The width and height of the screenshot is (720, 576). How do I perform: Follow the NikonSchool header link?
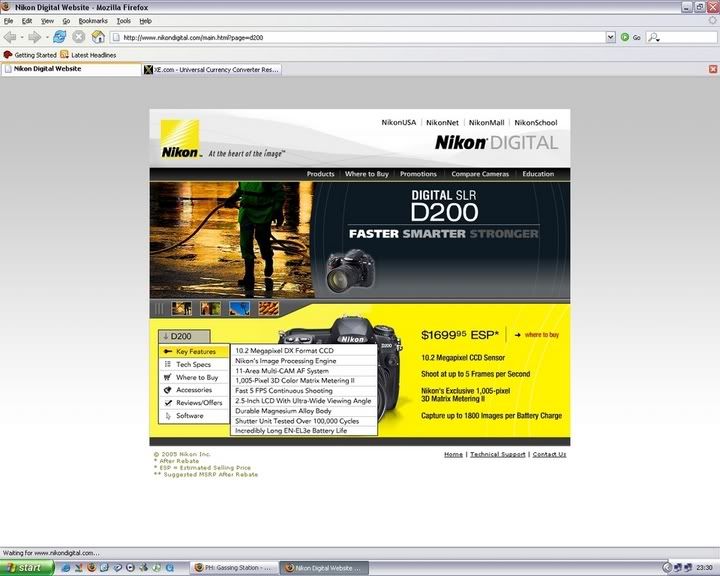[535, 123]
